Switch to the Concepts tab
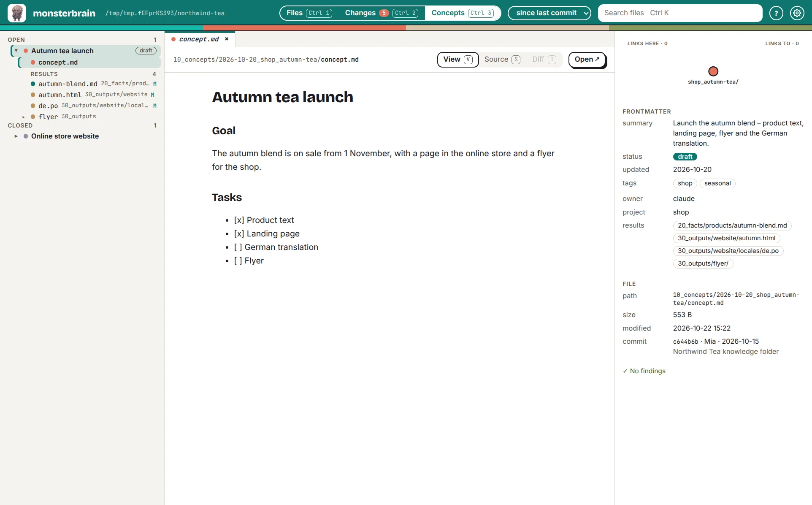812x505 pixels. (x=462, y=13)
